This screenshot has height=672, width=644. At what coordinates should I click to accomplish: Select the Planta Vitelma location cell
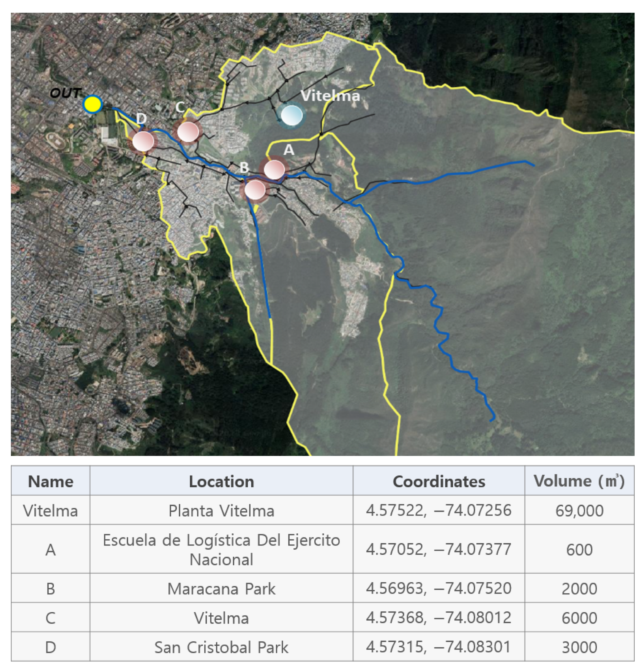pyautogui.click(x=221, y=511)
